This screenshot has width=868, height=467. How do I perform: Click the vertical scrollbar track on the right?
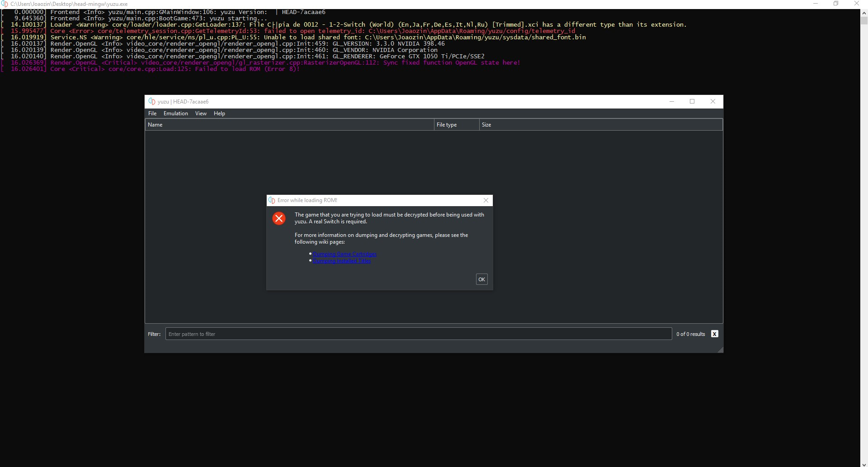click(863, 226)
